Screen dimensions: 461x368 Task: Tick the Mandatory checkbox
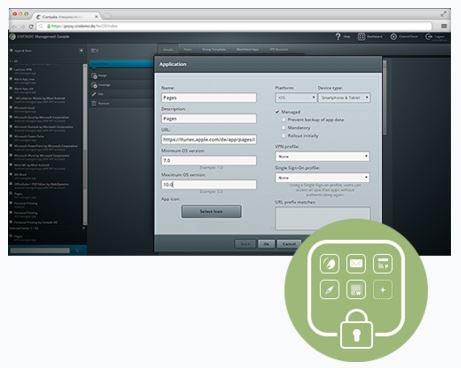284,127
